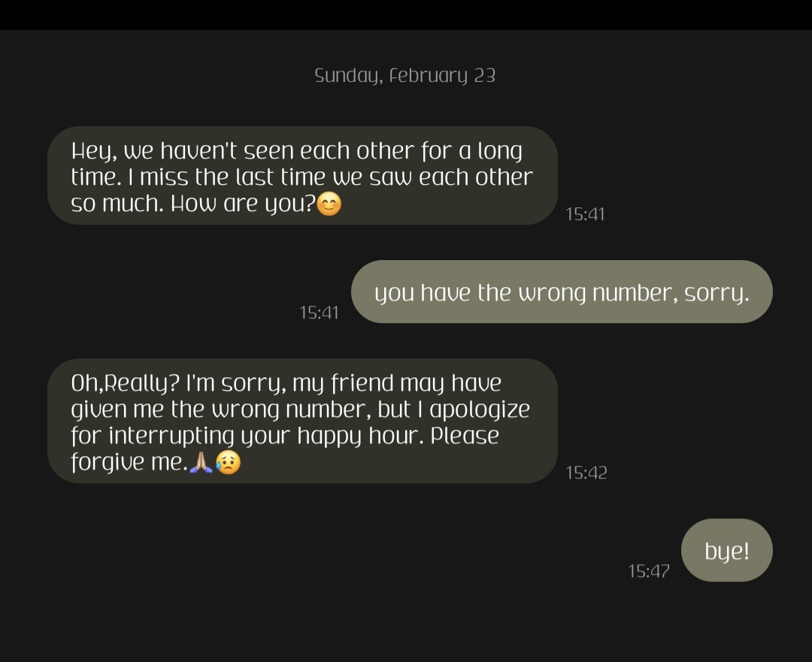The image size is (812, 662).
Task: Click the 15:41 timestamp beside the sent wrong-number message
Action: [319, 312]
